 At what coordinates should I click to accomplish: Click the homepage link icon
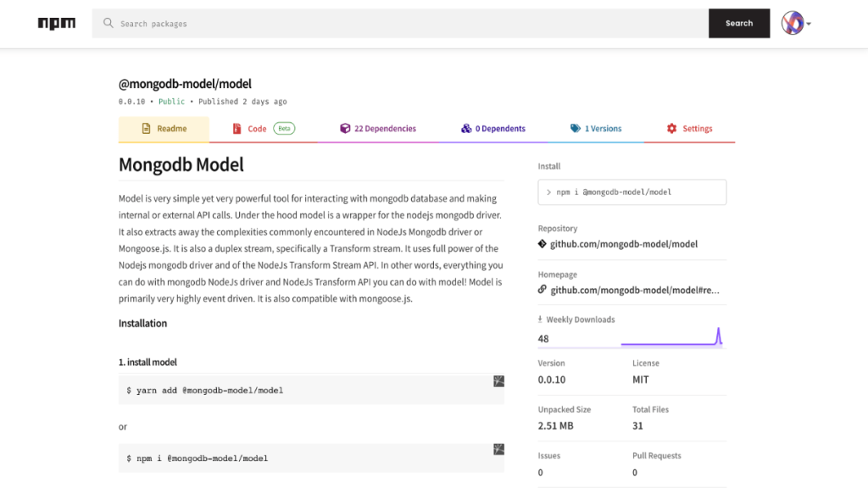[x=542, y=290]
